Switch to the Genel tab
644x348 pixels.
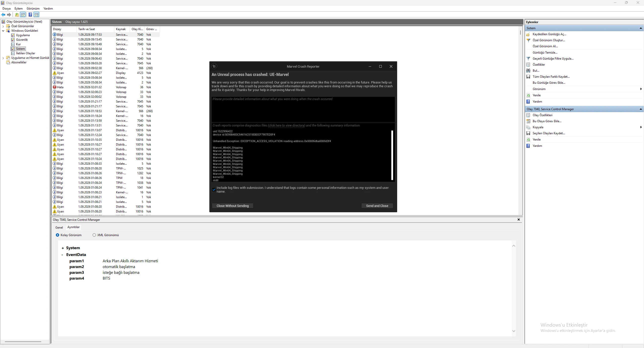[59, 227]
